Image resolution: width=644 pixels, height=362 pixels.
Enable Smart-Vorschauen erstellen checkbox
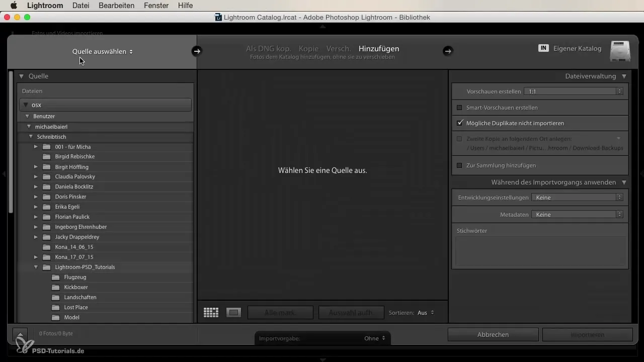(x=459, y=108)
